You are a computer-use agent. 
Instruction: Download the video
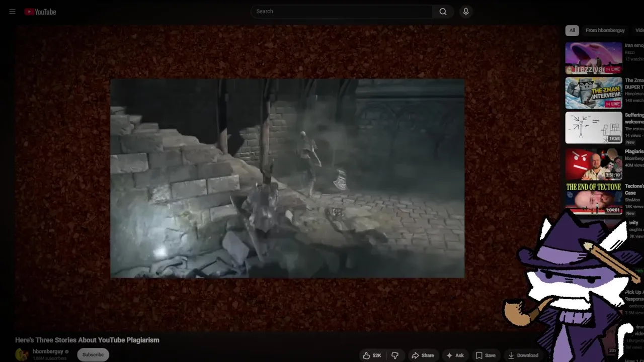[523, 355]
